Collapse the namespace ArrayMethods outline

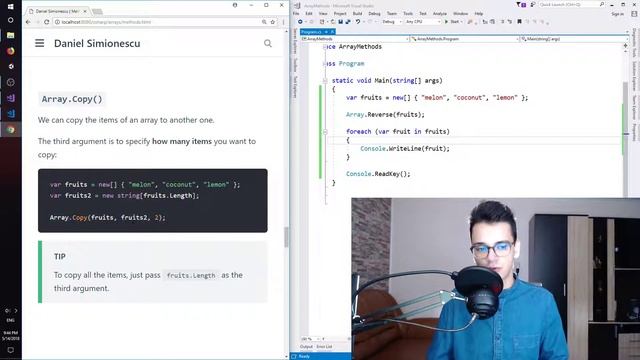pos(325,47)
